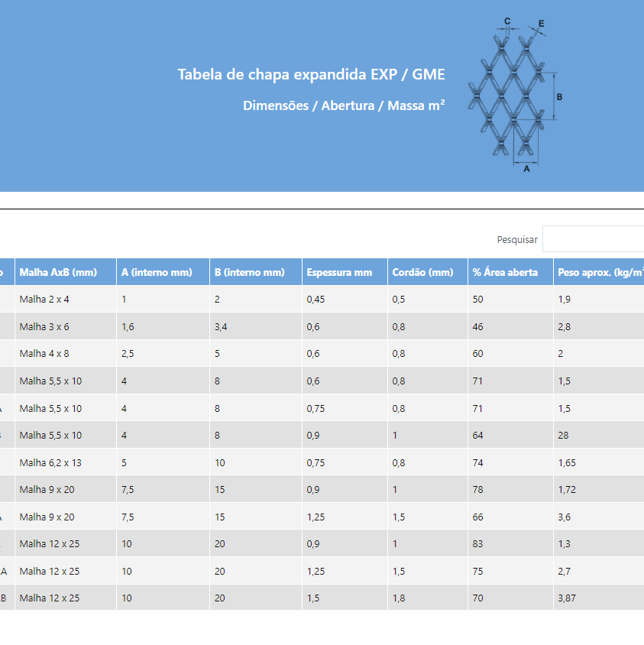Sort by % Área aberta column

click(x=505, y=272)
